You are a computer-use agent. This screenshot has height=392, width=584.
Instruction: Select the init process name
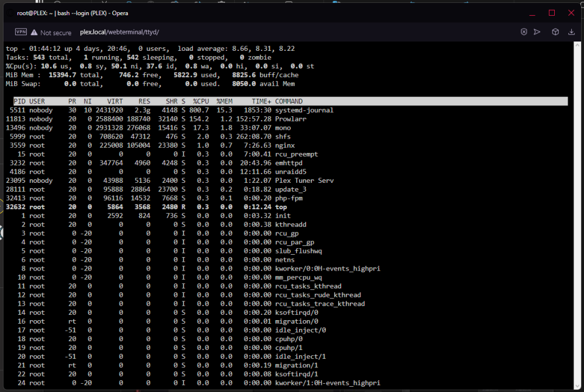(x=283, y=216)
